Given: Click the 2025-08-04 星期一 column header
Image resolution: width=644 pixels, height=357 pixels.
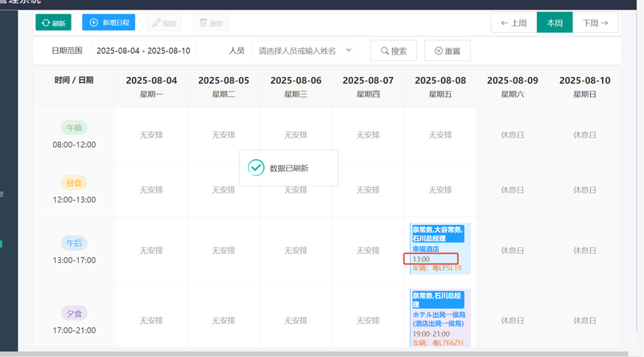Looking at the screenshot, I should [x=151, y=87].
